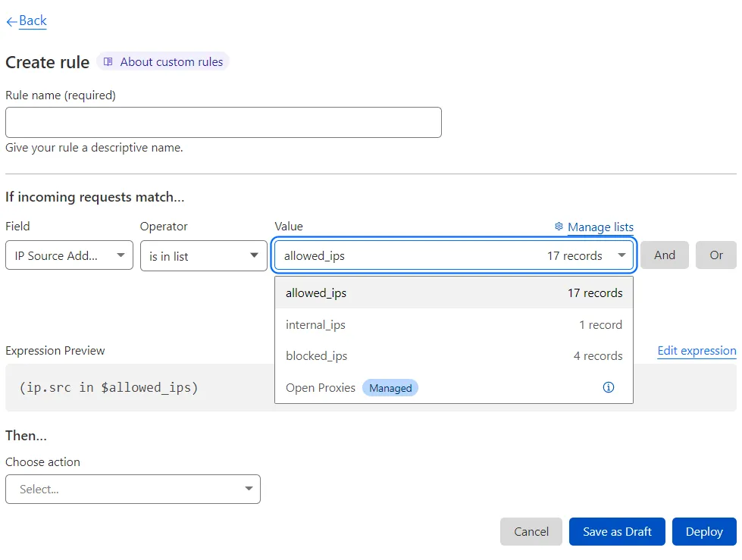
Task: Click the back arrow icon at top left
Action: pos(11,20)
